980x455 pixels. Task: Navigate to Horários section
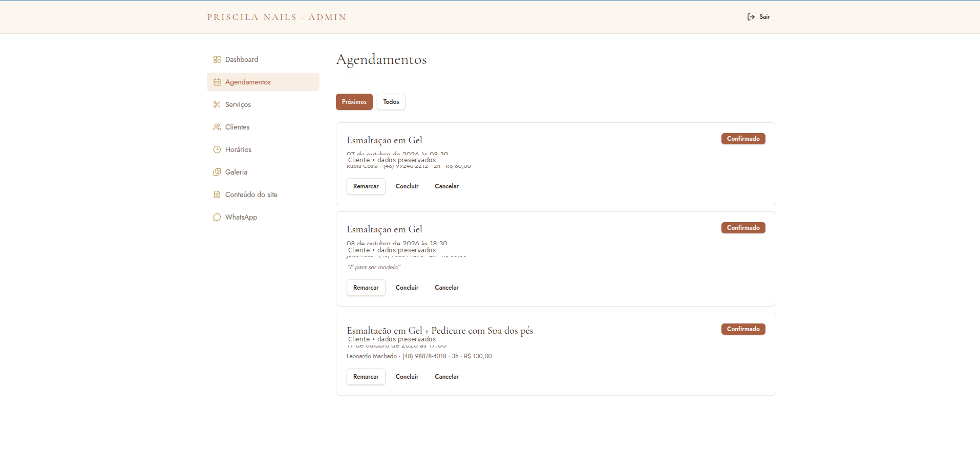(x=263, y=149)
